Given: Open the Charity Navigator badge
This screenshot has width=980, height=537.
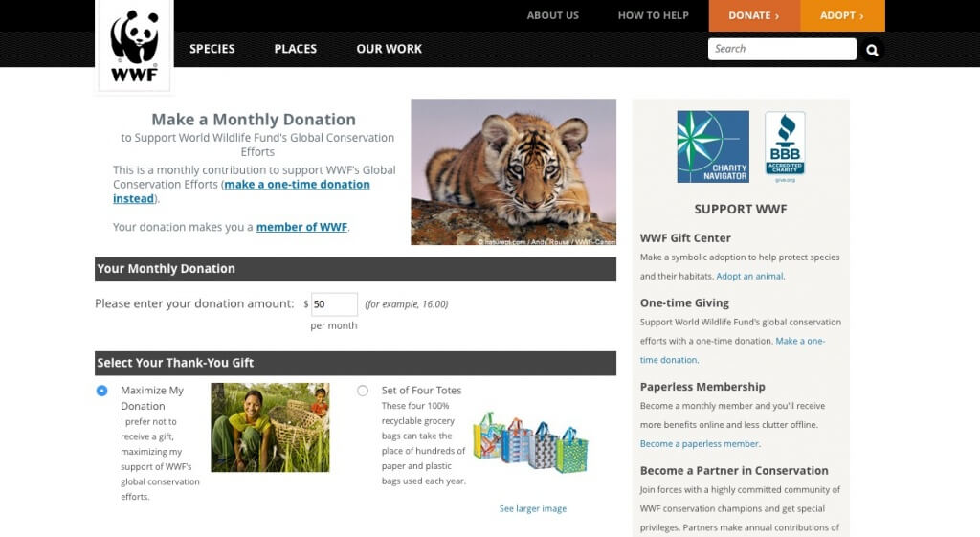Looking at the screenshot, I should click(712, 146).
